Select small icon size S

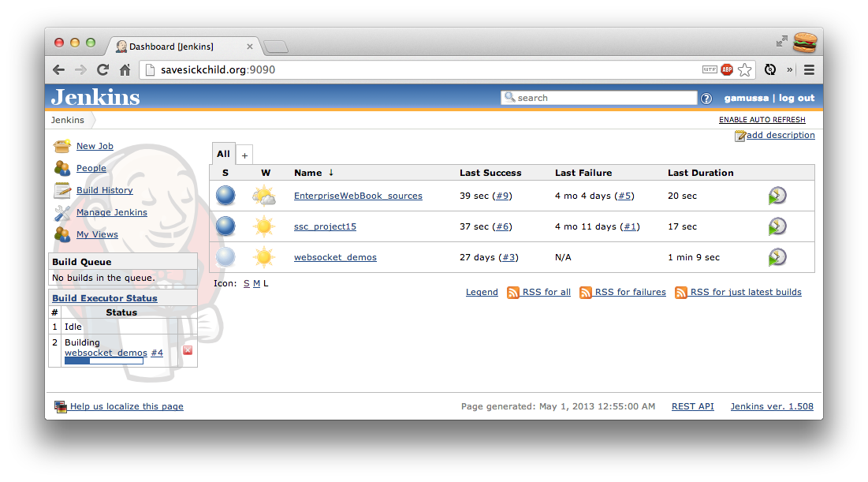tap(247, 283)
